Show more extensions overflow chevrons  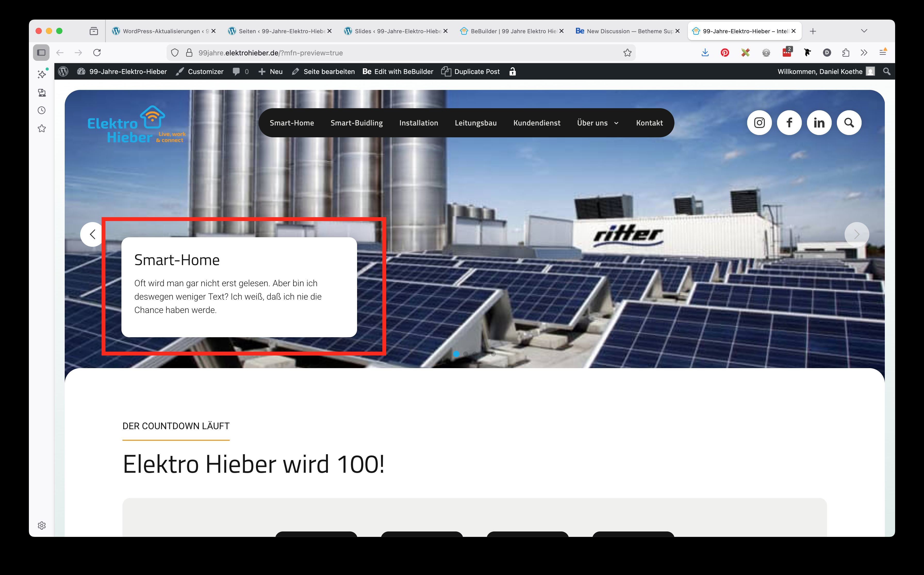(864, 53)
